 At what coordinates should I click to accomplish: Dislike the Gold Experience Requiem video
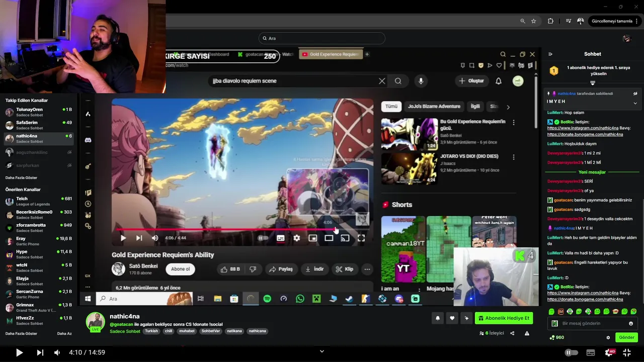pyautogui.click(x=253, y=269)
